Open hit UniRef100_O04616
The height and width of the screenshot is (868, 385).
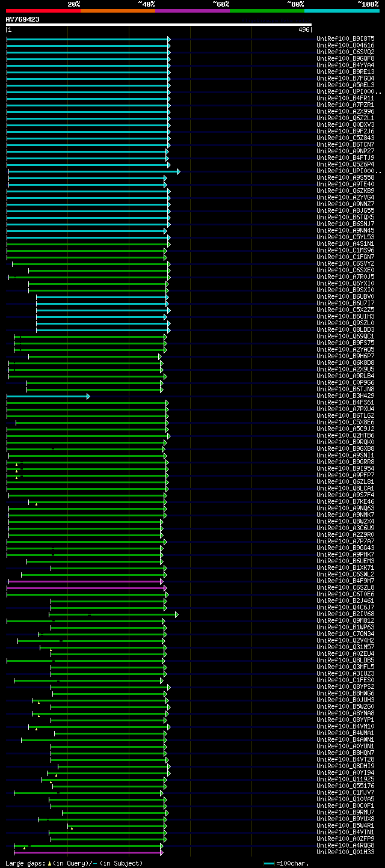(x=345, y=45)
